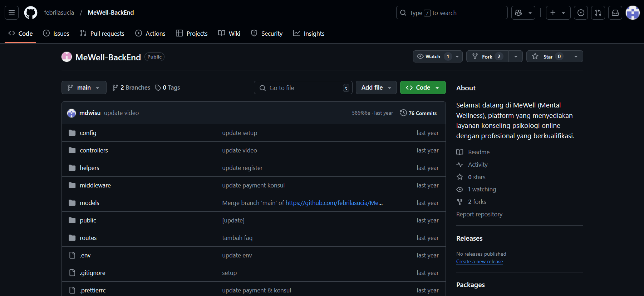View the 2 Branches list

[131, 87]
